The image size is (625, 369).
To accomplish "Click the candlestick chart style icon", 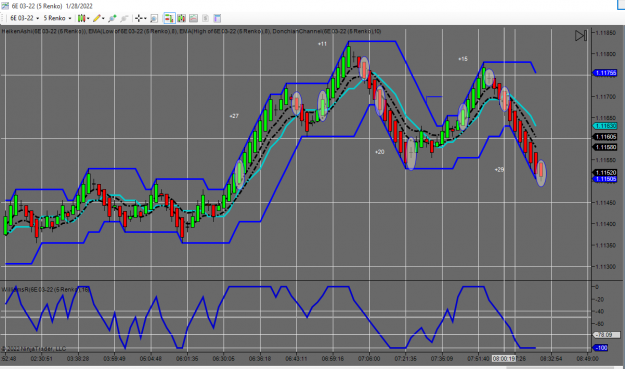I will (x=81, y=18).
